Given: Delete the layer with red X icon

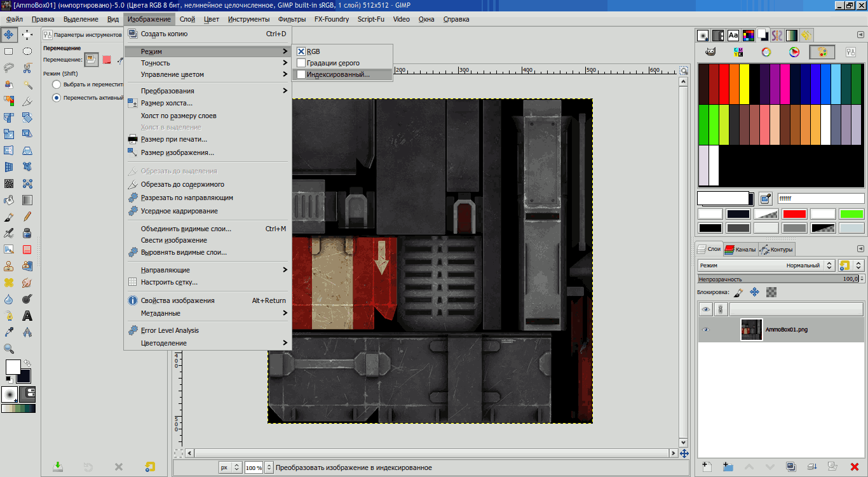Looking at the screenshot, I should [854, 467].
